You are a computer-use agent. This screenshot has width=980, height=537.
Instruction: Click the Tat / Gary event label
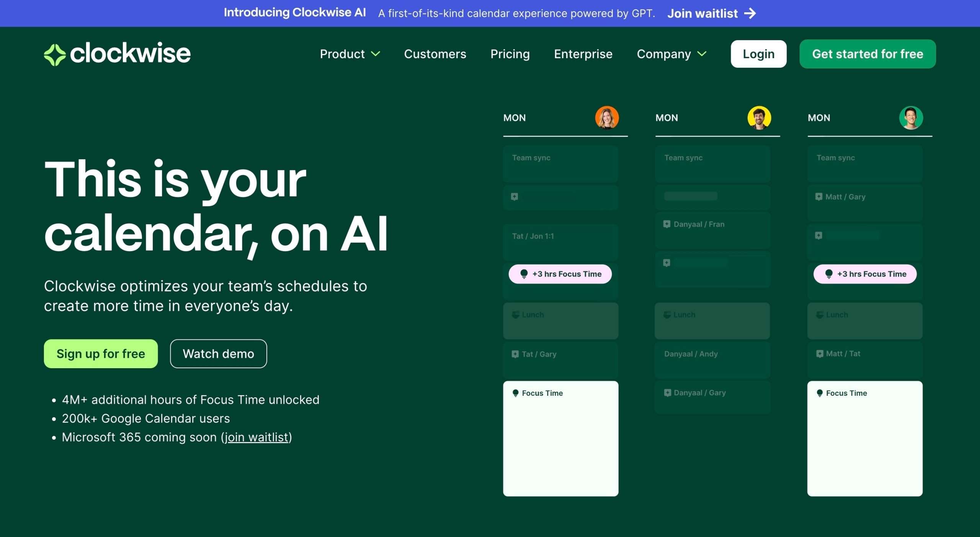(539, 354)
